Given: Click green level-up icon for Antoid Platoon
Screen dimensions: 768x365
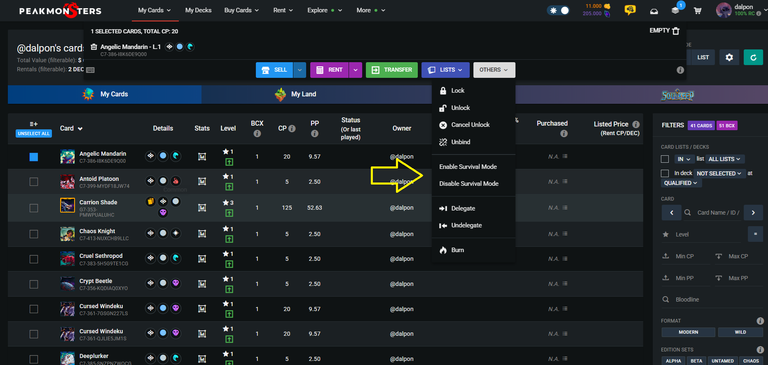Looking at the screenshot, I should pos(229,186).
